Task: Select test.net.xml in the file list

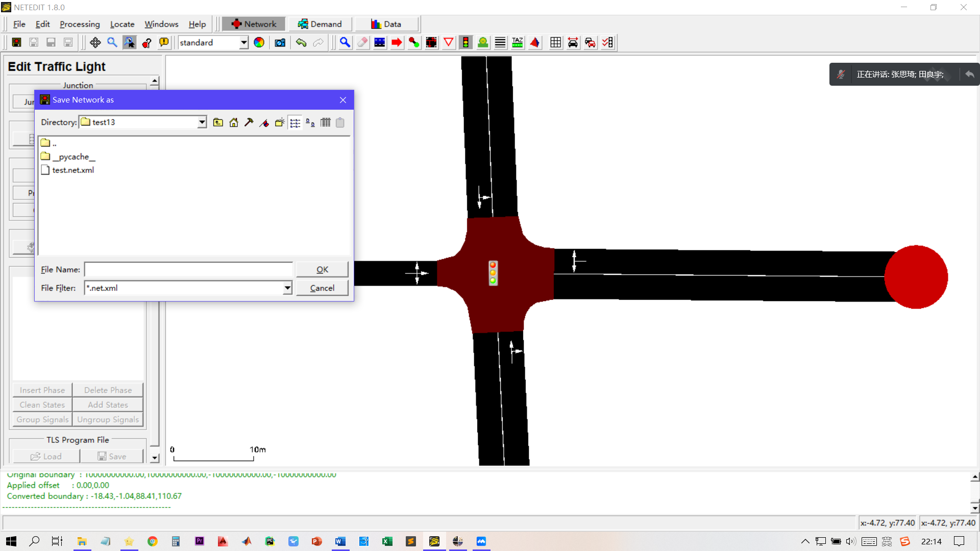Action: pos(72,170)
